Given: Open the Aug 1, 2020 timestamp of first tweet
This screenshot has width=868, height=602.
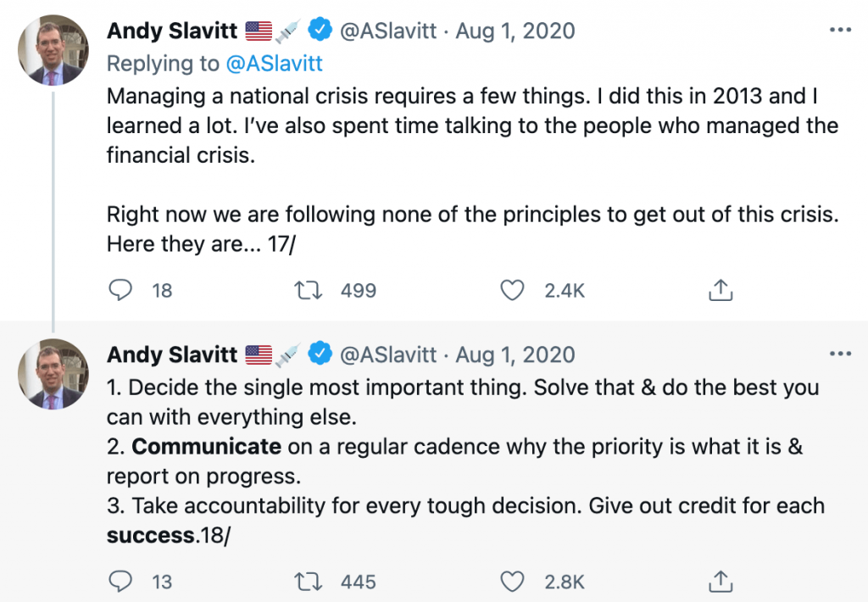Looking at the screenshot, I should [x=515, y=31].
